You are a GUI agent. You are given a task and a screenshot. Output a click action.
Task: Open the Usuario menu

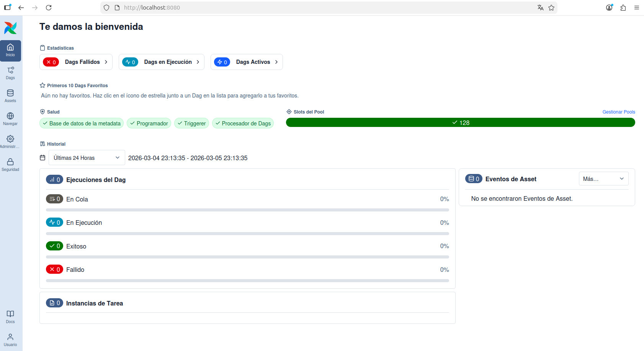click(10, 340)
